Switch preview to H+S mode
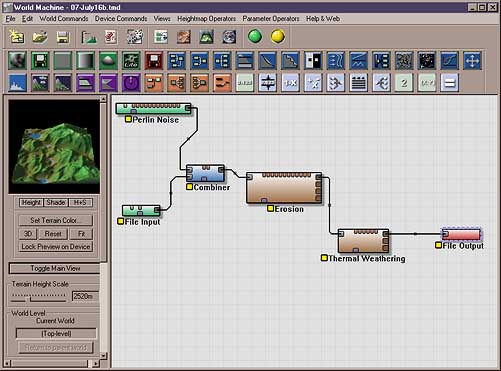501x371 pixels. [80, 202]
